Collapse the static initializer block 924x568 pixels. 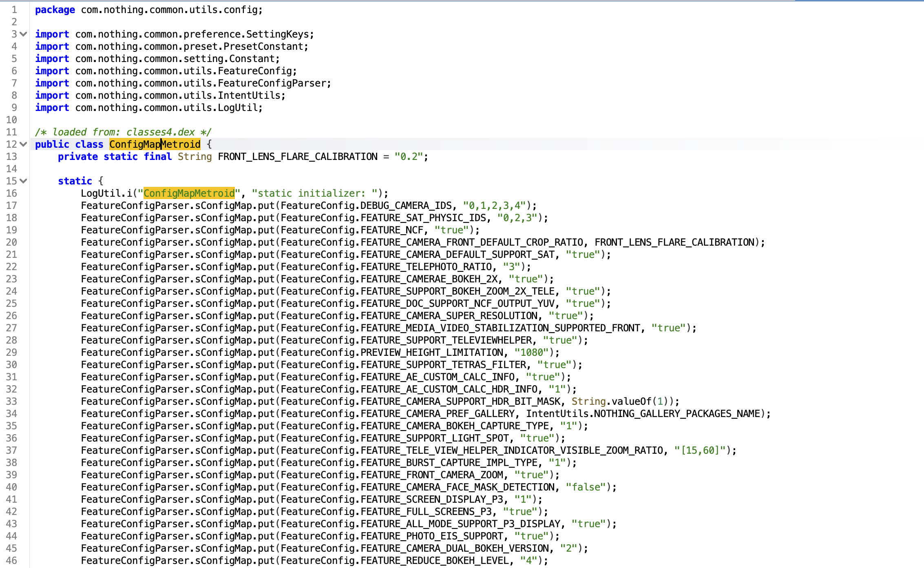(x=23, y=181)
